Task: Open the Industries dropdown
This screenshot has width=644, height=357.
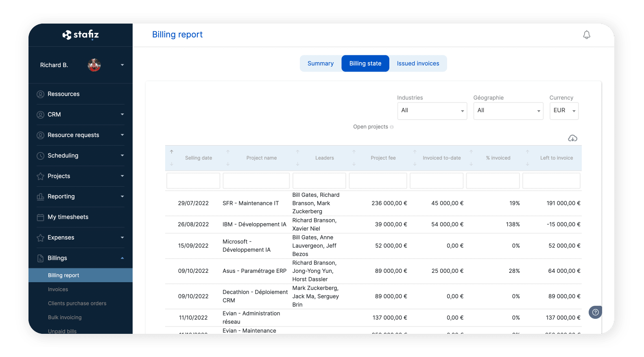Action: [x=432, y=111]
